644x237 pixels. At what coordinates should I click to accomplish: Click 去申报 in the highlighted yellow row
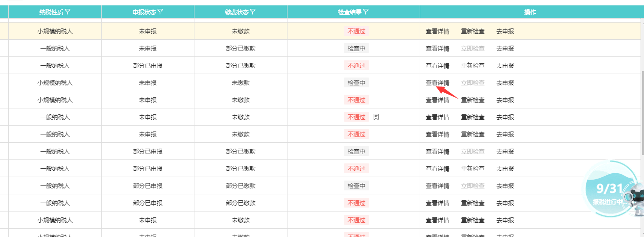505,31
